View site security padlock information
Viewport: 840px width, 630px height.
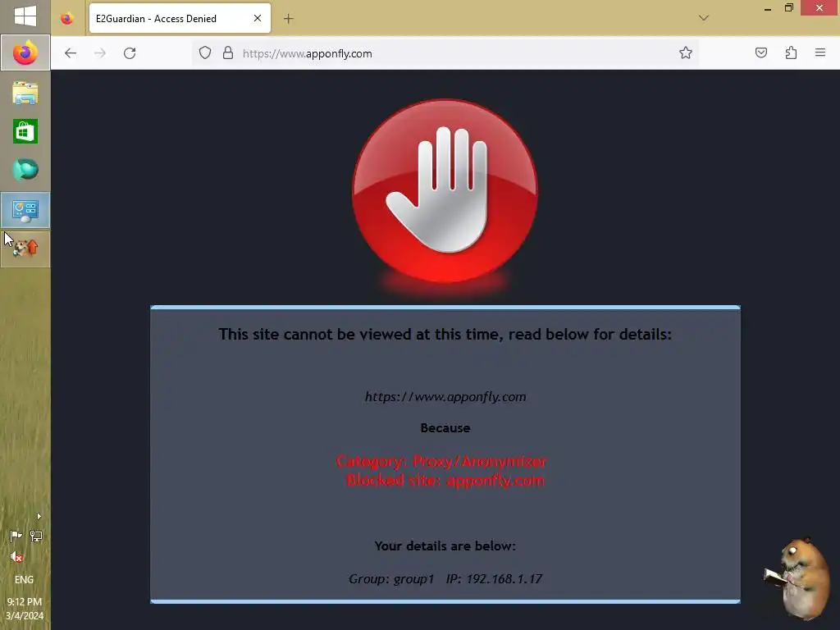pos(228,53)
